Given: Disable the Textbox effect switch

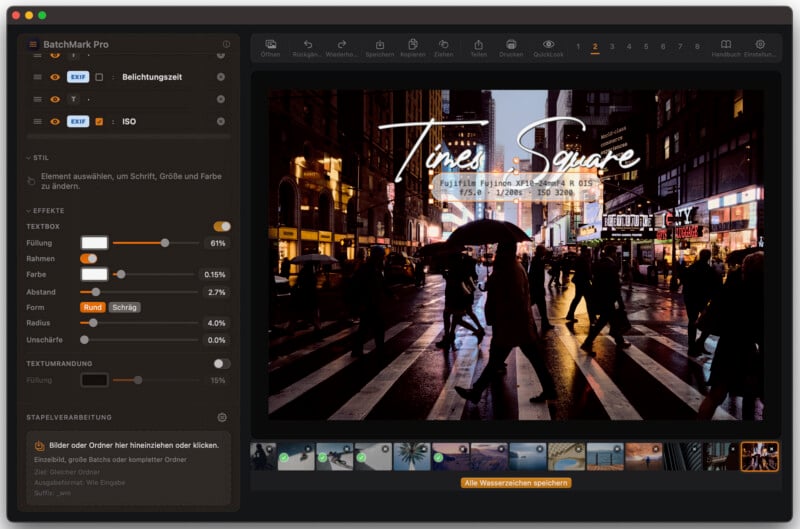Looking at the screenshot, I should tap(222, 226).
